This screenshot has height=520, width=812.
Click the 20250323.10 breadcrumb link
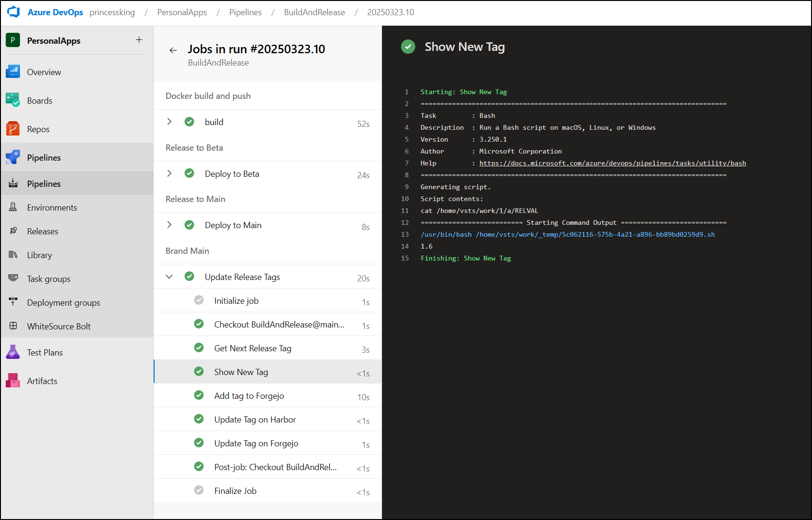(x=391, y=12)
